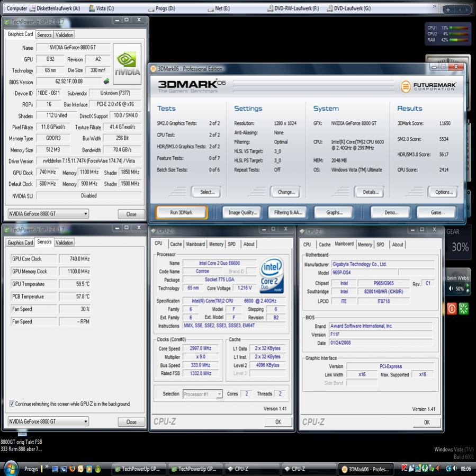The height and width of the screenshot is (476, 476).
Task: Open the Windows Start orb
Action: pyautogui.click(x=11, y=469)
